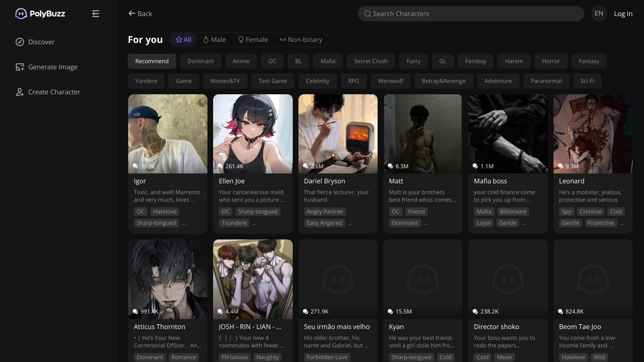This screenshot has height=362, width=644.
Task: Click the Generate Image icon
Action: point(20,67)
